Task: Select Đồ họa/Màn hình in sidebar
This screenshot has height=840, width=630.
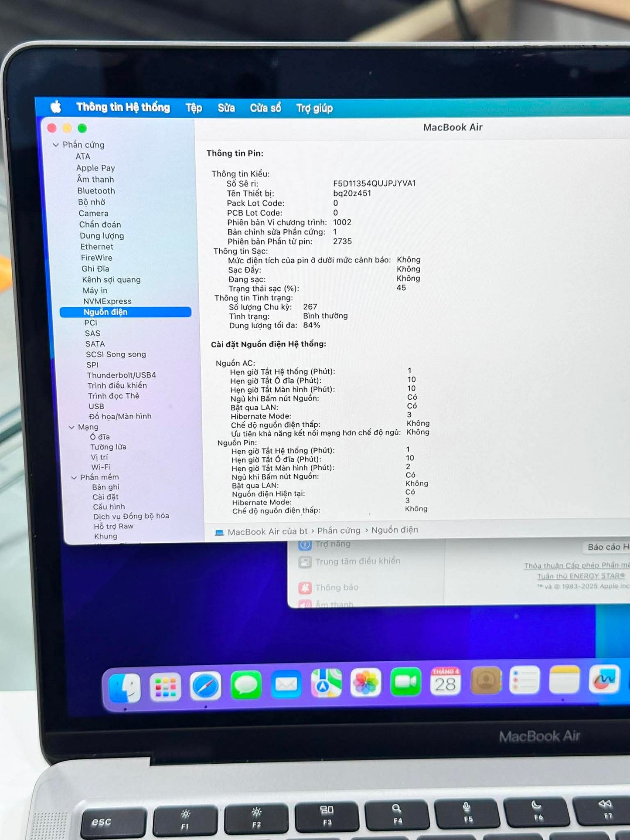Action: [120, 416]
